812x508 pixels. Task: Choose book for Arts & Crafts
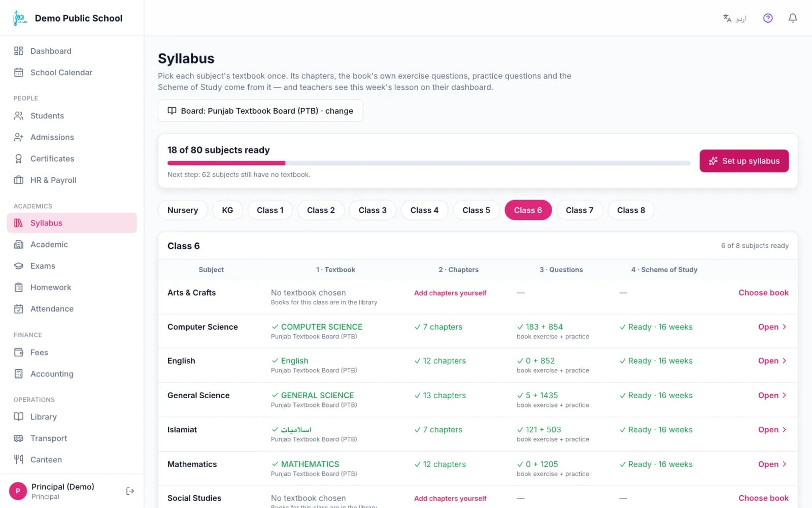(x=763, y=293)
